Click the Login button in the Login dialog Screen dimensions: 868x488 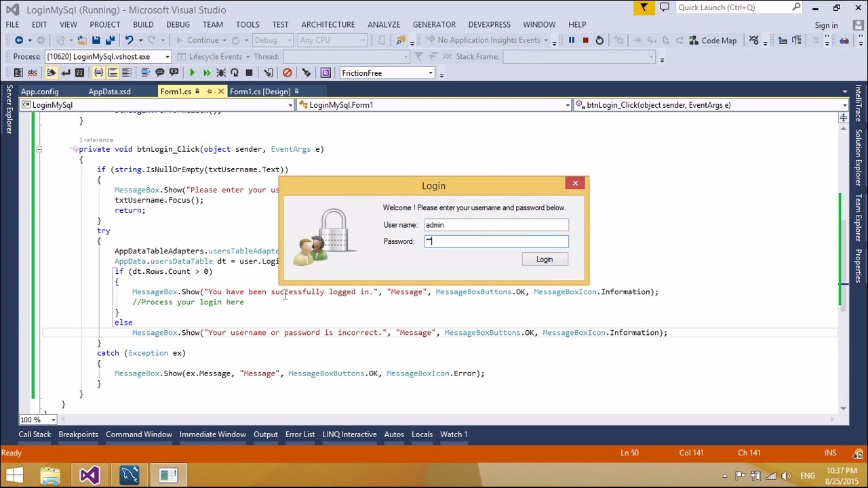point(545,260)
